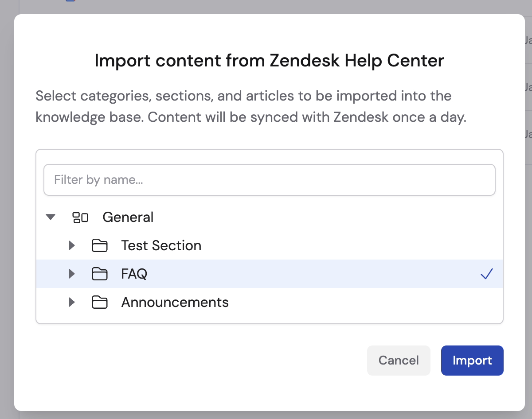Expand the Test Section tree item

click(x=72, y=245)
